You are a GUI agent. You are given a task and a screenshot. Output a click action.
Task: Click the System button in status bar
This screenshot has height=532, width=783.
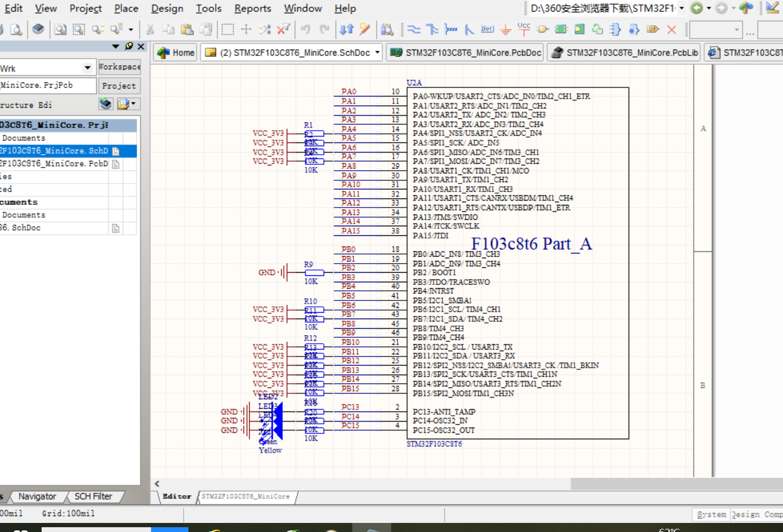coord(711,514)
